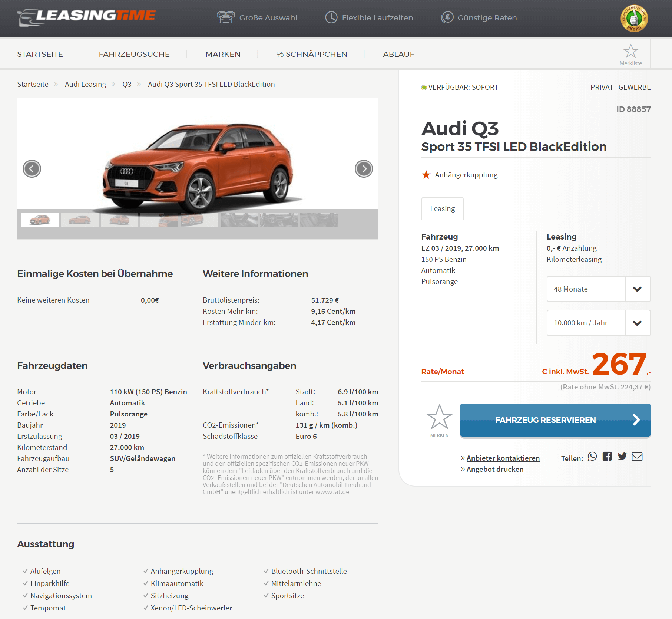Share the offer via Twitter icon
Viewport: 672px width, 619px height.
pyautogui.click(x=622, y=457)
